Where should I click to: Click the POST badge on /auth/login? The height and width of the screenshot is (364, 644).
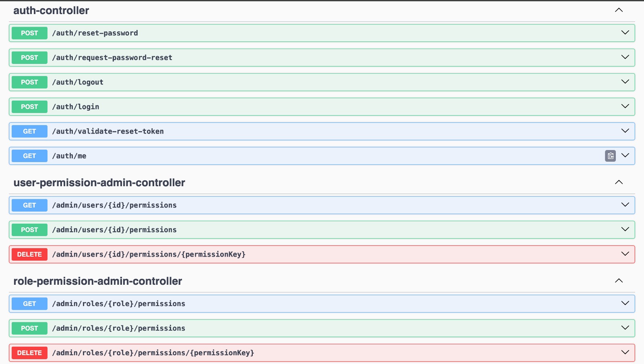(29, 107)
